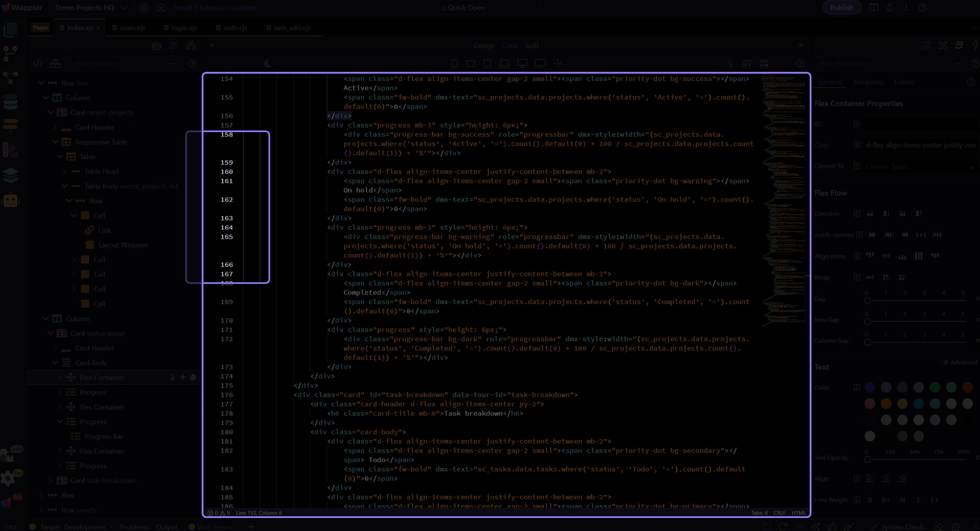
Task: Click the Publish button
Action: coord(841,8)
